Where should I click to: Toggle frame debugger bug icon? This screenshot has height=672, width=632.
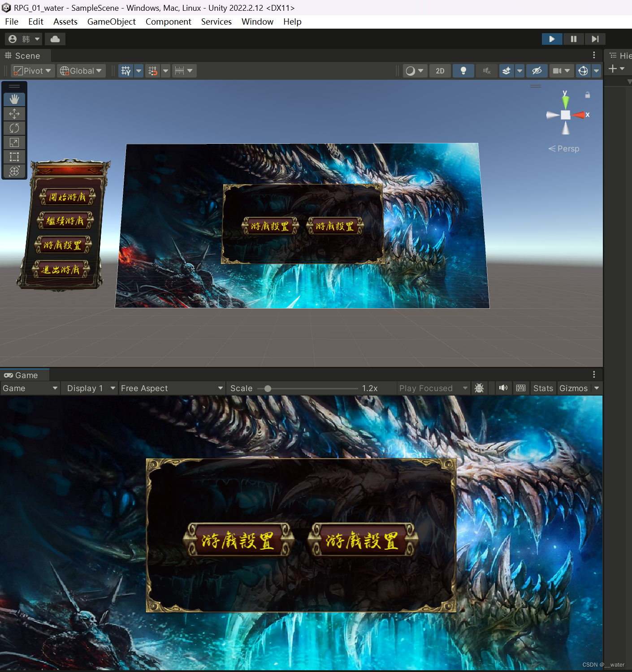(479, 388)
